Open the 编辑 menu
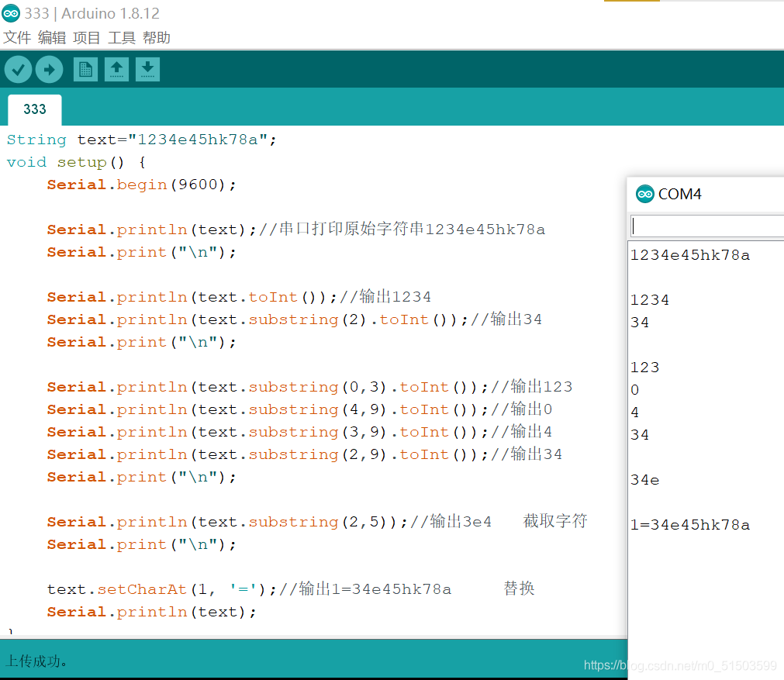The width and height of the screenshot is (784, 680). (51, 37)
